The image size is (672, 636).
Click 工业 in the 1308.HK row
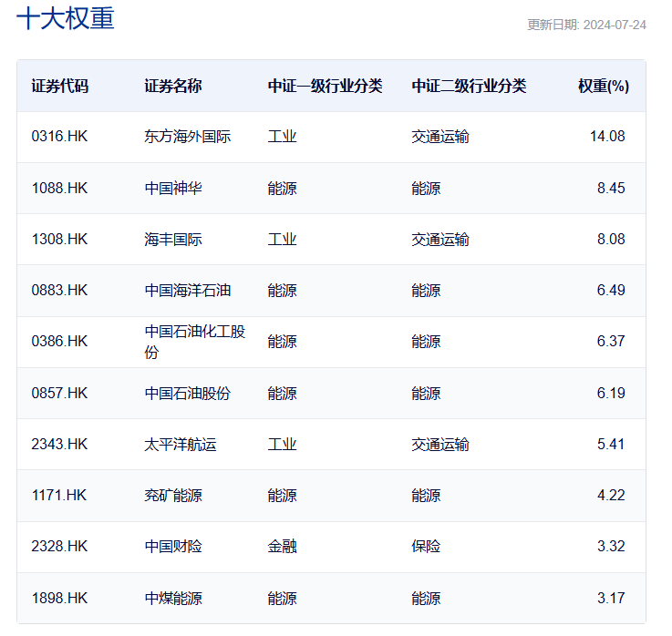point(282,239)
